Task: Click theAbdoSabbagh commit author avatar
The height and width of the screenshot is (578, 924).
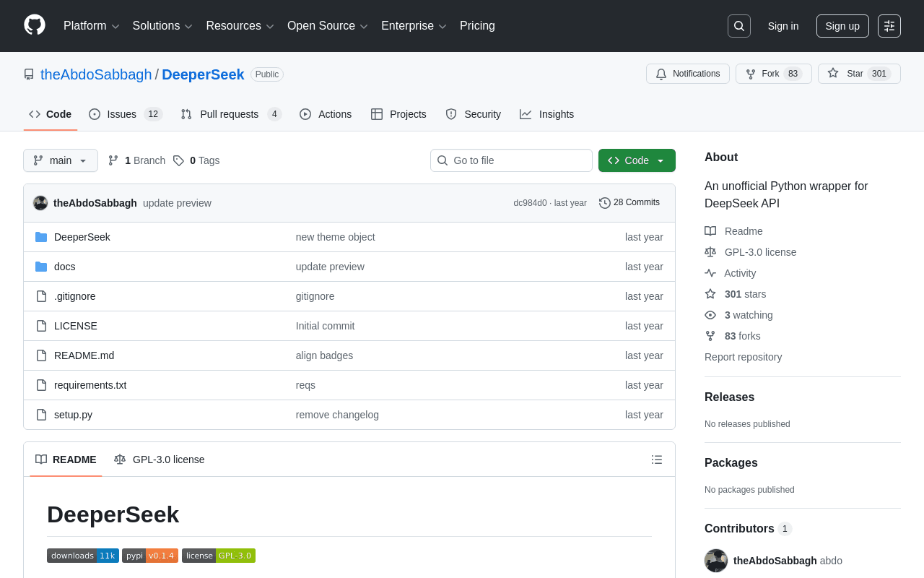Action: click(40, 203)
